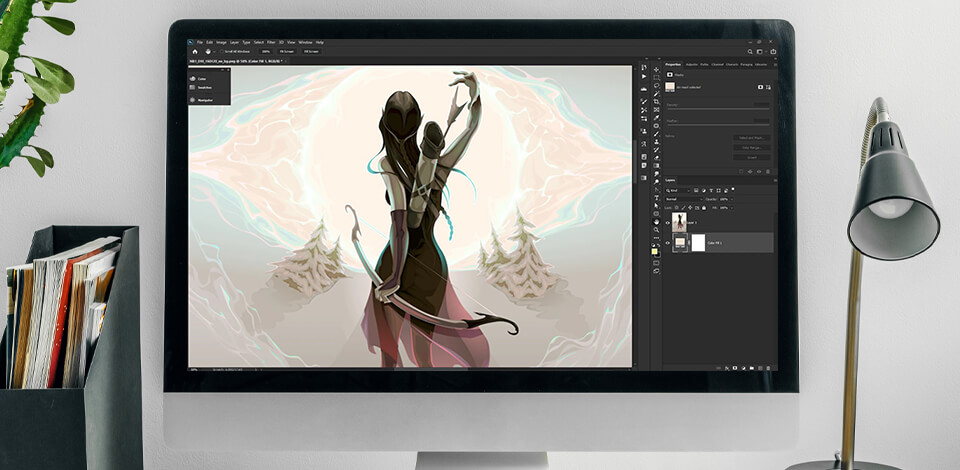Open the Image menu
Image resolution: width=960 pixels, height=470 pixels.
pos(221,42)
